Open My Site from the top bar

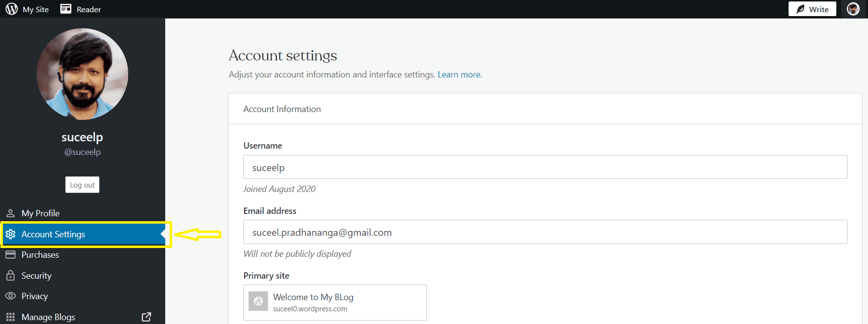36,9
